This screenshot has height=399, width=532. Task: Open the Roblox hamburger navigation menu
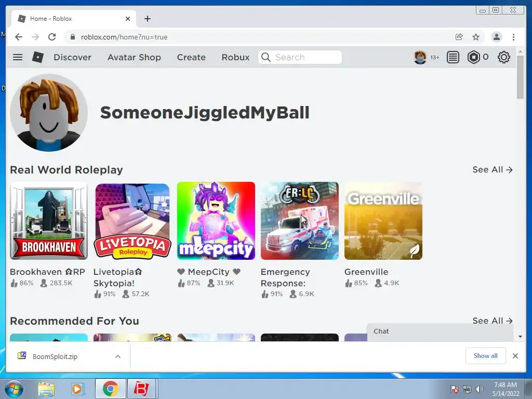click(x=18, y=57)
